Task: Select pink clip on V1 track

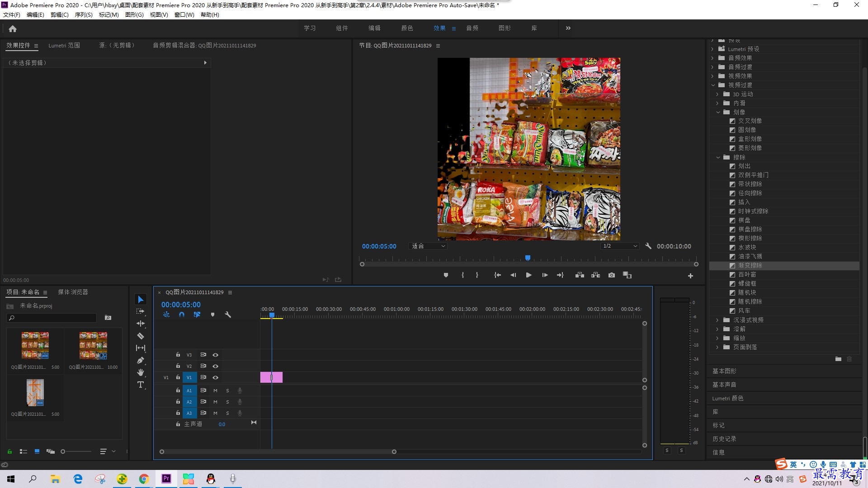Action: (271, 377)
